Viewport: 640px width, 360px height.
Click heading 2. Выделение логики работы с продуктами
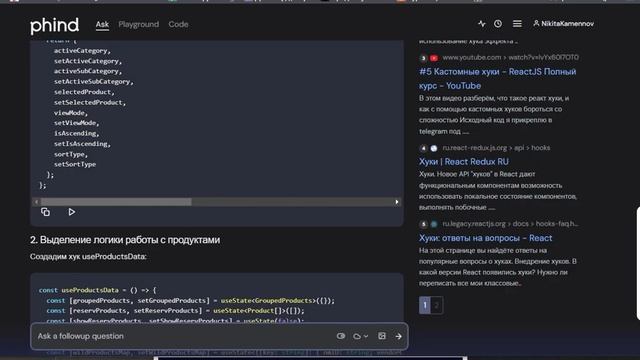click(x=125, y=240)
